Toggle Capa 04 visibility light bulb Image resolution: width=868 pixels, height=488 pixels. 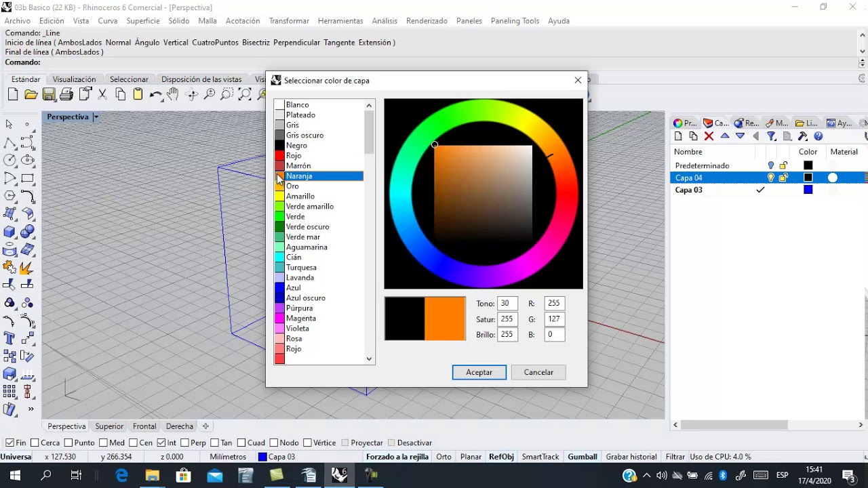coord(770,178)
